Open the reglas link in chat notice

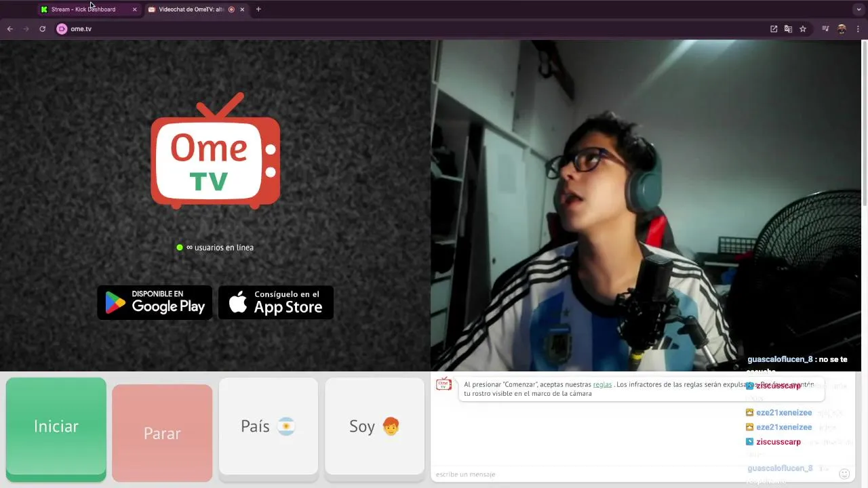click(x=602, y=384)
